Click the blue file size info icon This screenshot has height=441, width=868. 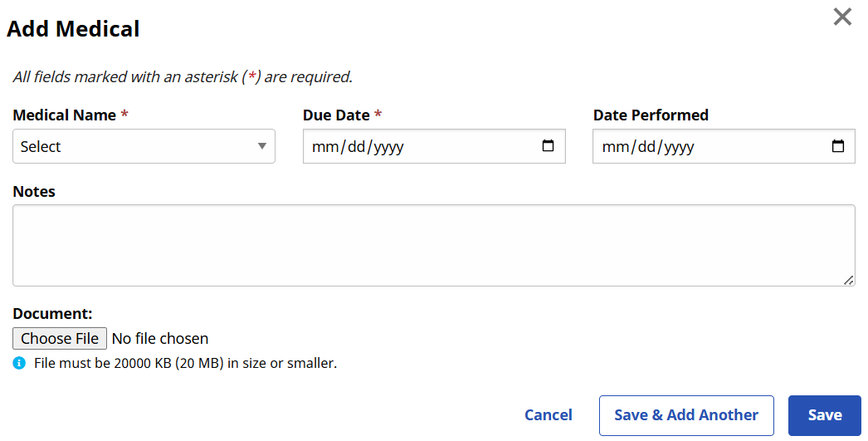coord(19,363)
